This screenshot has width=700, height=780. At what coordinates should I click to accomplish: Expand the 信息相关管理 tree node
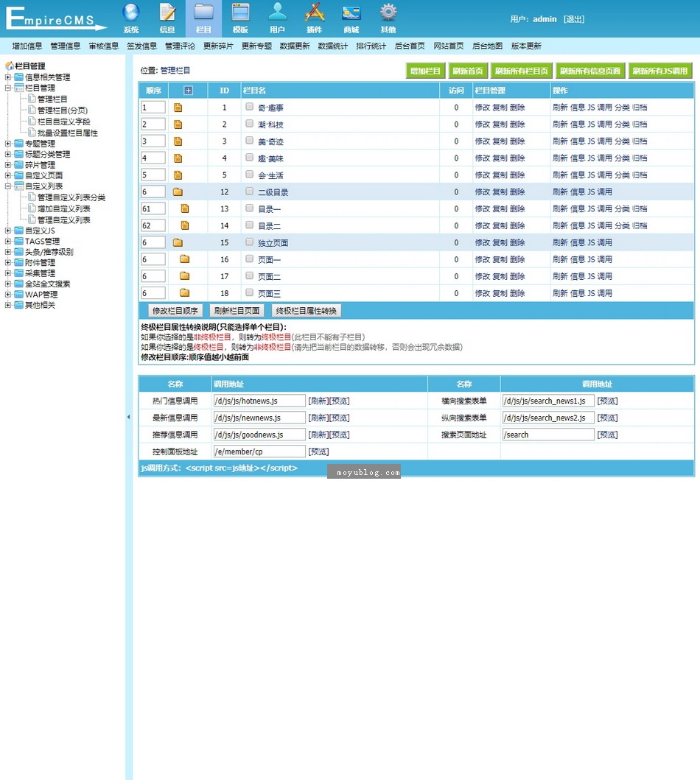(8, 77)
